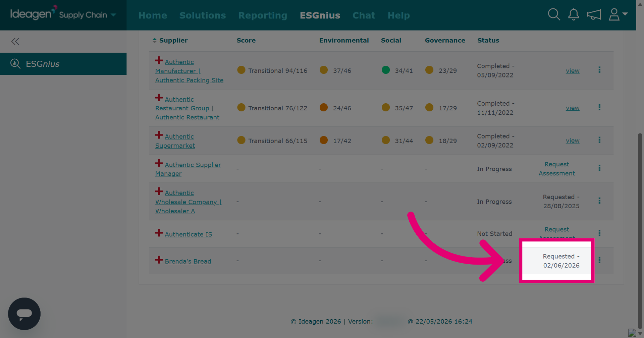Open the chat support bubble
This screenshot has height=338, width=644.
pyautogui.click(x=24, y=314)
